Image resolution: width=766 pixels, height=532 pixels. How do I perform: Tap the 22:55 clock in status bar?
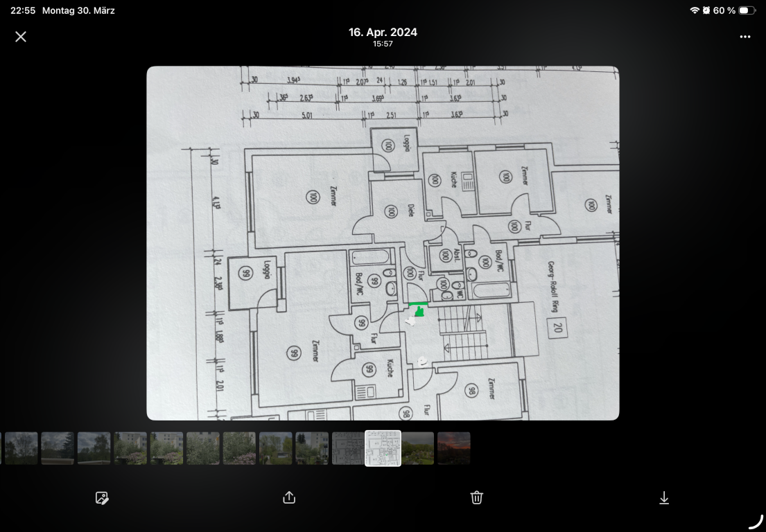pyautogui.click(x=23, y=10)
